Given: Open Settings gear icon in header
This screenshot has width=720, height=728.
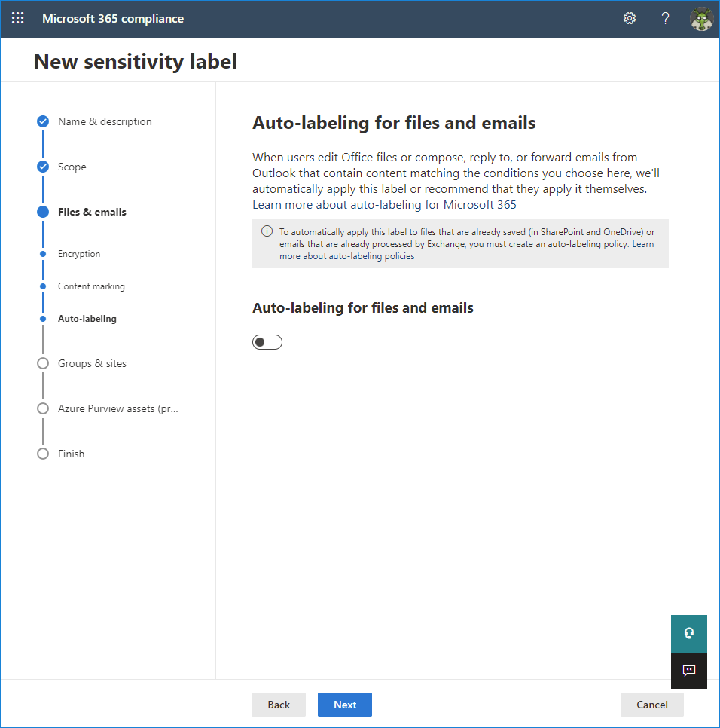Looking at the screenshot, I should click(x=629, y=18).
